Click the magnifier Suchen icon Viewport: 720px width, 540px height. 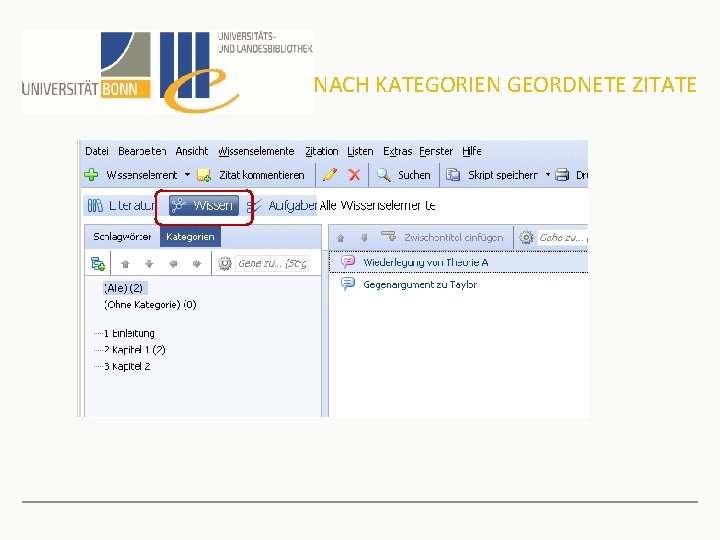click(384, 175)
